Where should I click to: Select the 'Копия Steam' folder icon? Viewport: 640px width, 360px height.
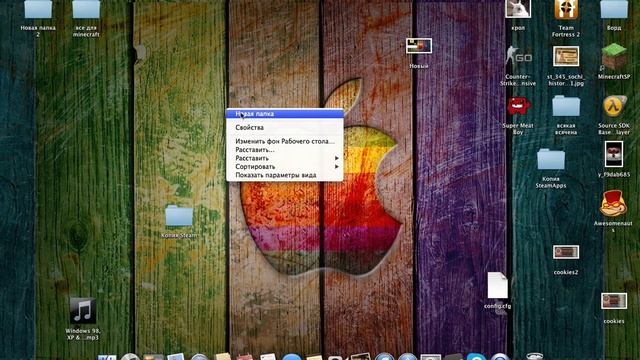179,216
